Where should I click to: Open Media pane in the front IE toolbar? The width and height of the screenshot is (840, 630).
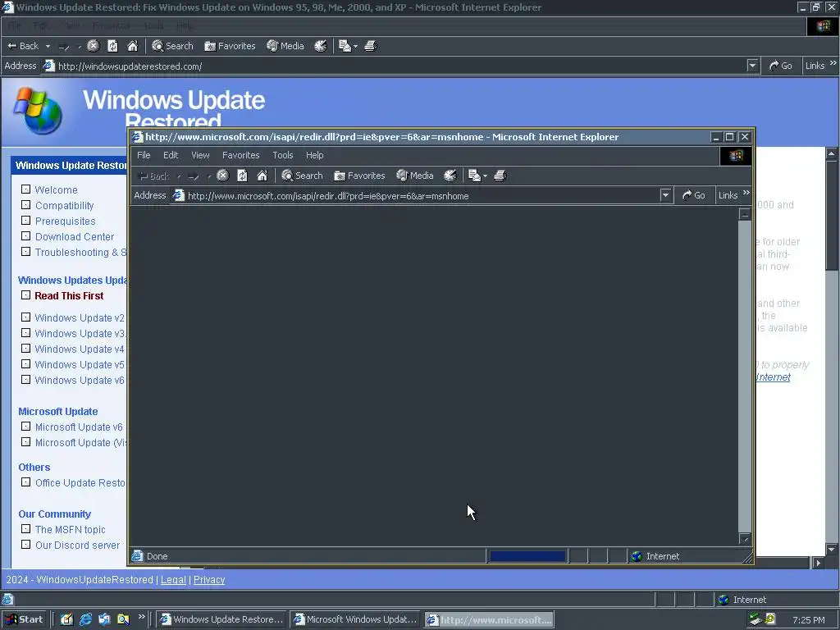coord(415,176)
